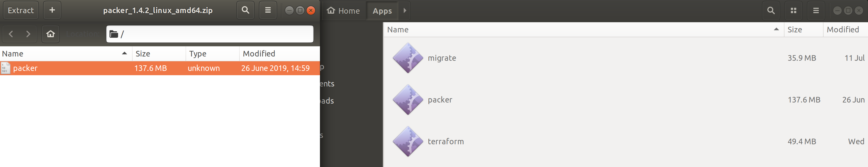Click the '11 Jul' modified date of migrate
This screenshot has width=868, height=167.
coord(854,58)
